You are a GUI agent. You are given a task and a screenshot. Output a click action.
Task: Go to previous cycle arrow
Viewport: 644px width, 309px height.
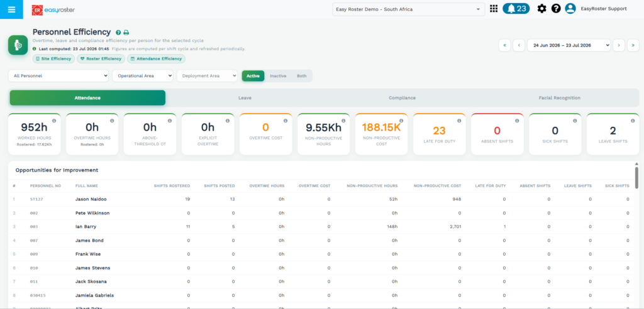[x=519, y=45]
